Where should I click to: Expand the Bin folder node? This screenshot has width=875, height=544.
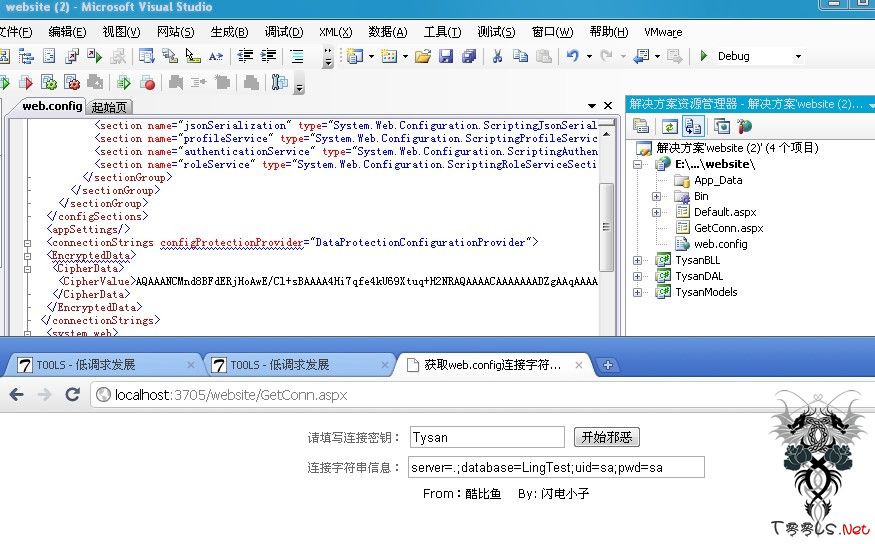click(656, 196)
